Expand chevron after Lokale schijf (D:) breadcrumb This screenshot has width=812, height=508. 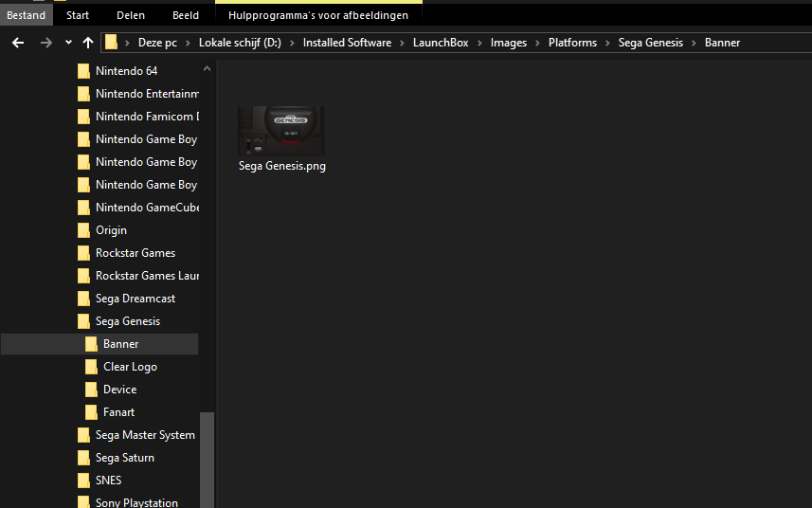tap(292, 43)
